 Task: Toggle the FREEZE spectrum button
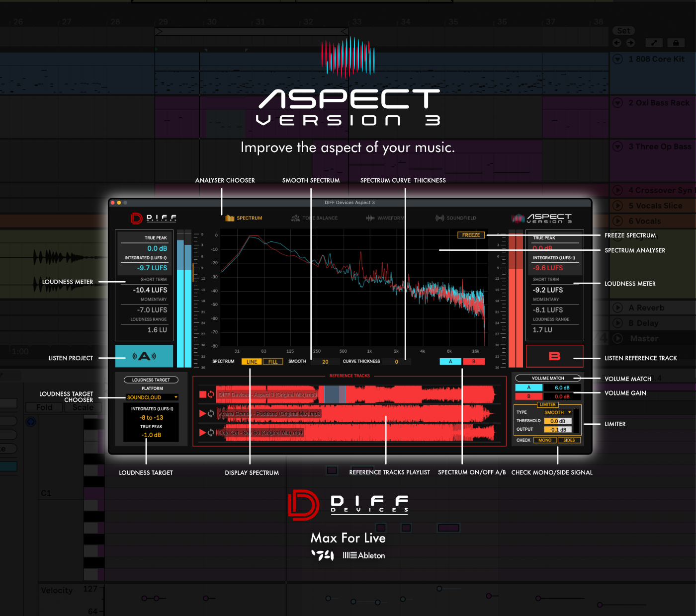coord(471,235)
